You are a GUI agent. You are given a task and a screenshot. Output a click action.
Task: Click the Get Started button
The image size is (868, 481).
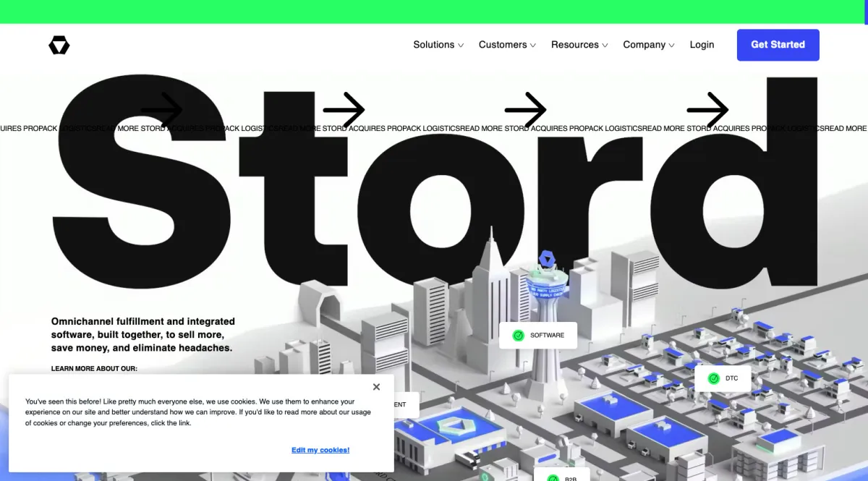pos(778,45)
